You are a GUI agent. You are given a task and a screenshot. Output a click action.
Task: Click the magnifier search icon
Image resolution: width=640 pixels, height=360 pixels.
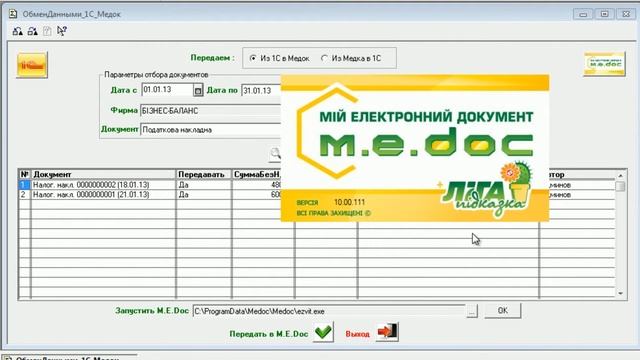276,154
